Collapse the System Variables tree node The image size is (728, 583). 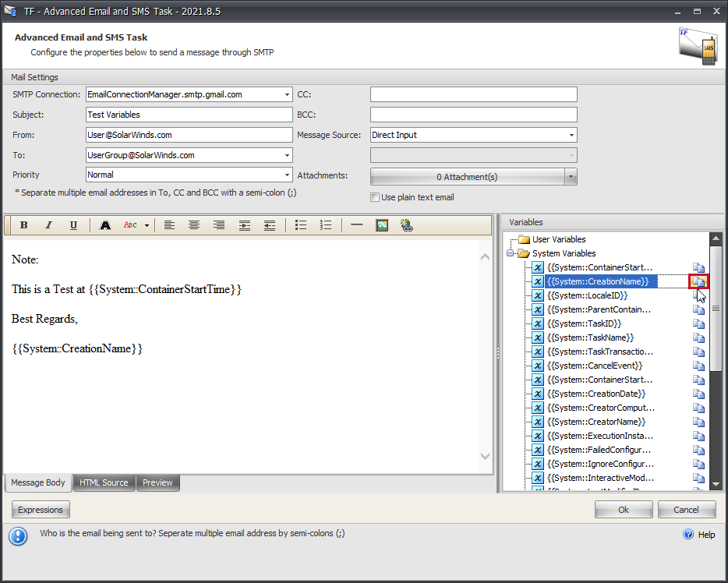click(x=511, y=253)
